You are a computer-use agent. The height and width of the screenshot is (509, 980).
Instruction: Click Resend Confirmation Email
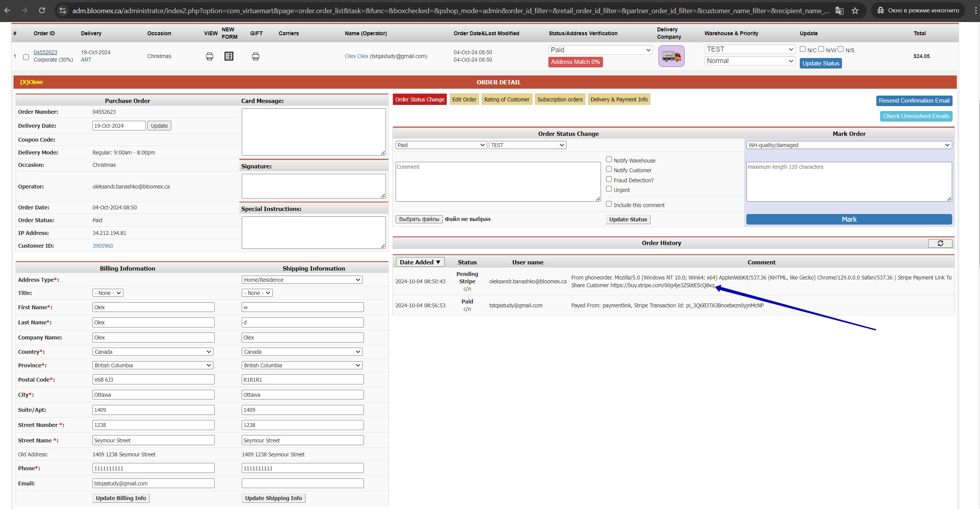[x=914, y=101]
